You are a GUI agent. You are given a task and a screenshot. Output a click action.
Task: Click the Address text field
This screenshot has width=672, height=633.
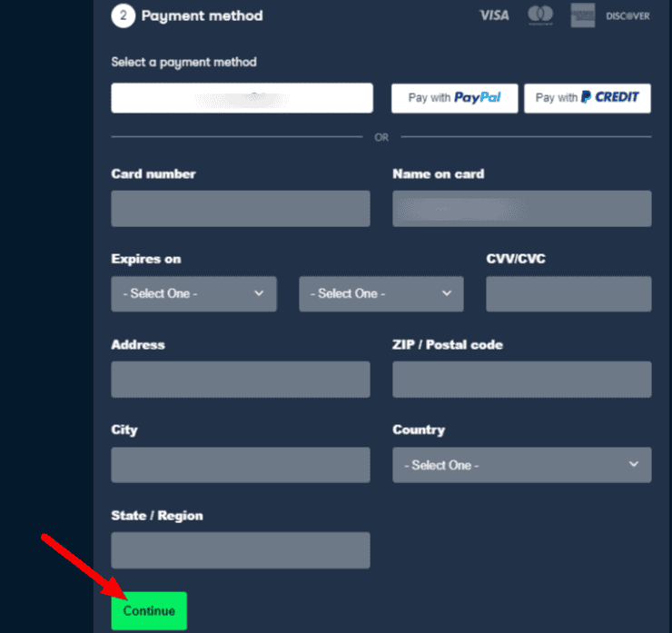[x=240, y=379]
